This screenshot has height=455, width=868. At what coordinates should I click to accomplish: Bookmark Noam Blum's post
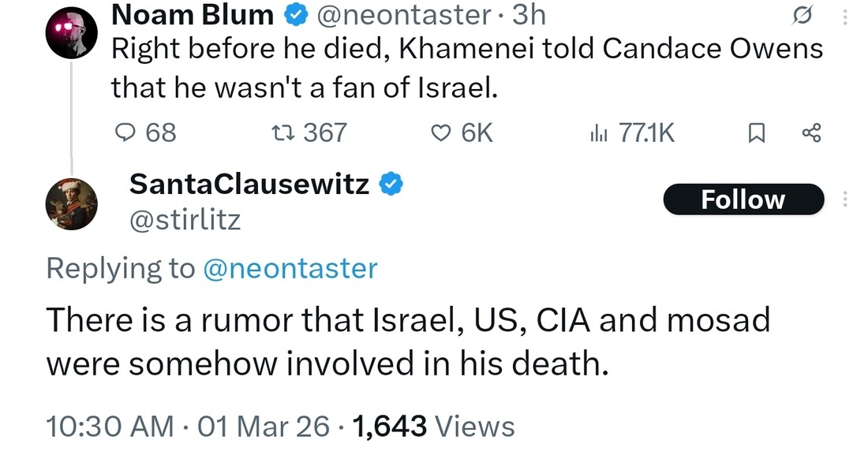pyautogui.click(x=756, y=133)
